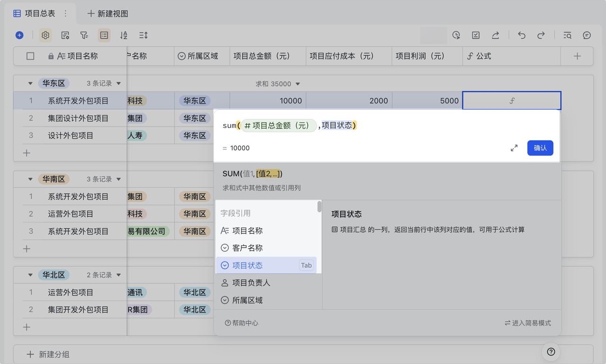The height and width of the screenshot is (364, 606).
Task: Click 集团开发外包项目 row name
Action: pyautogui.click(x=78, y=310)
